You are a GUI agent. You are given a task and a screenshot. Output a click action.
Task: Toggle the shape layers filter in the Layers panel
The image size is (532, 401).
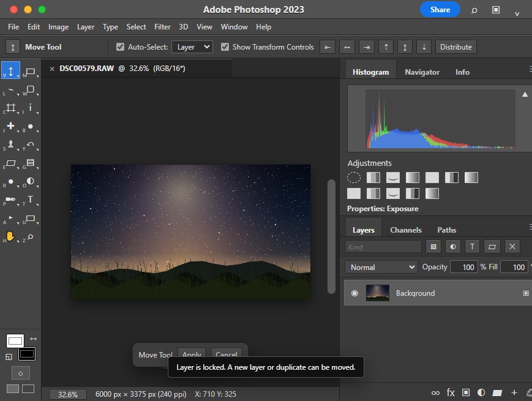[x=492, y=247]
